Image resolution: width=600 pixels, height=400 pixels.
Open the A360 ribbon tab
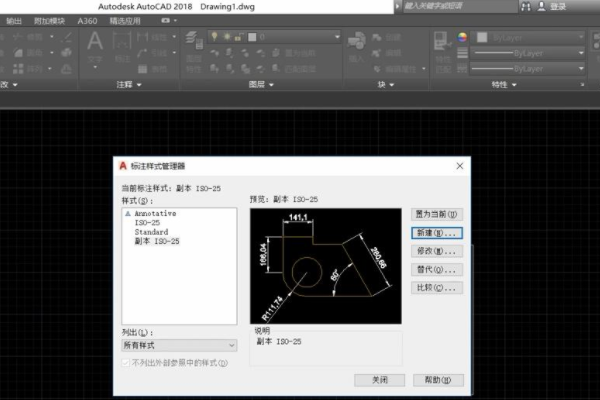pos(89,19)
